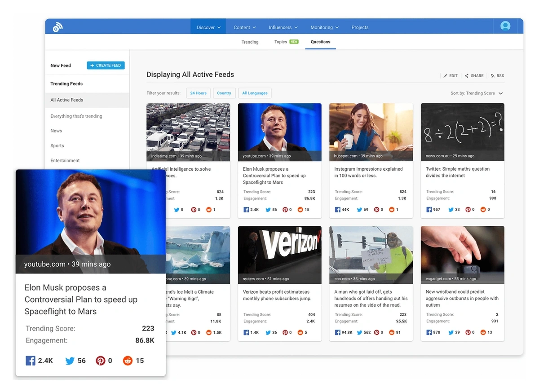Open the traffic jam thumbnail from indiatime.com
Image resolution: width=539 pixels, height=392 pixels.
188,132
